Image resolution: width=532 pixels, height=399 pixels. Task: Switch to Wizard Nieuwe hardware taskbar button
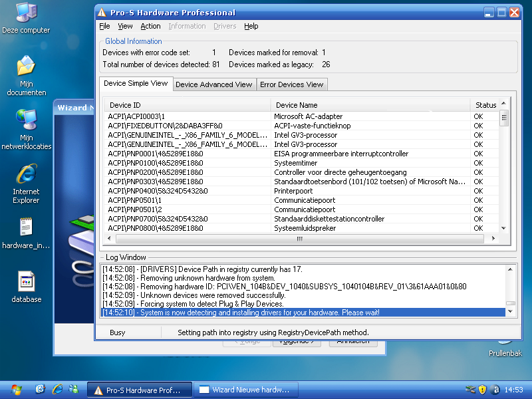point(246,390)
